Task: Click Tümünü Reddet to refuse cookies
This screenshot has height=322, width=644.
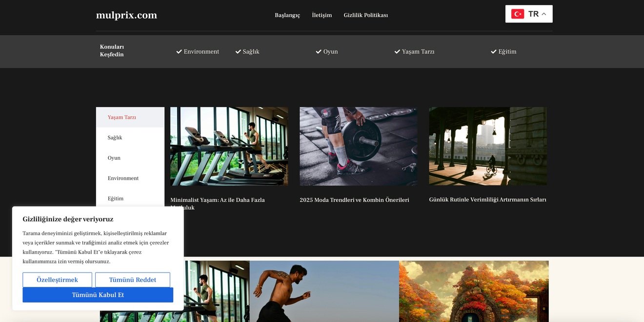Action: click(132, 279)
